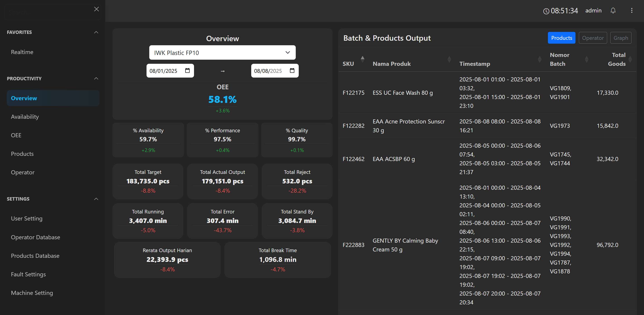Enable the Graph view
The height and width of the screenshot is (315, 644).
621,38
